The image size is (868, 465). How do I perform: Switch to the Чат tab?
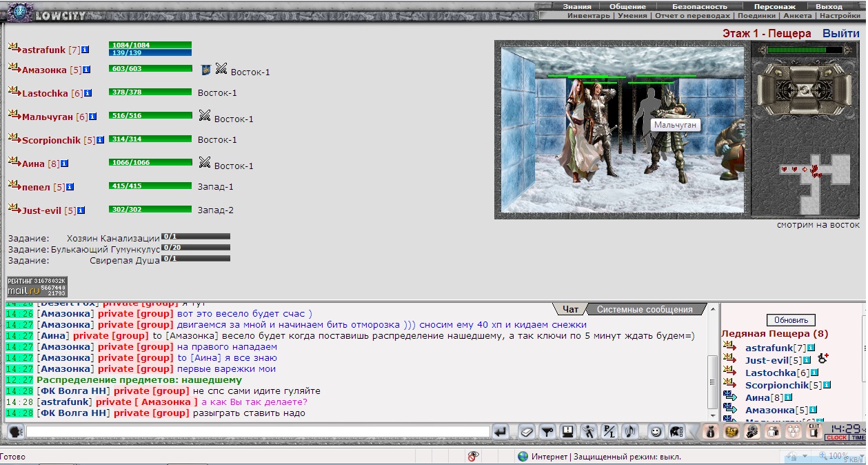(x=570, y=309)
